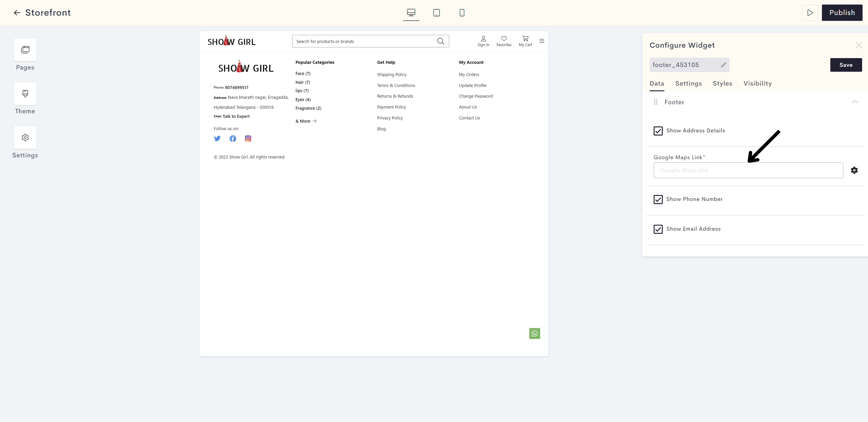
Task: Open the Instagram social link
Action: tap(248, 139)
